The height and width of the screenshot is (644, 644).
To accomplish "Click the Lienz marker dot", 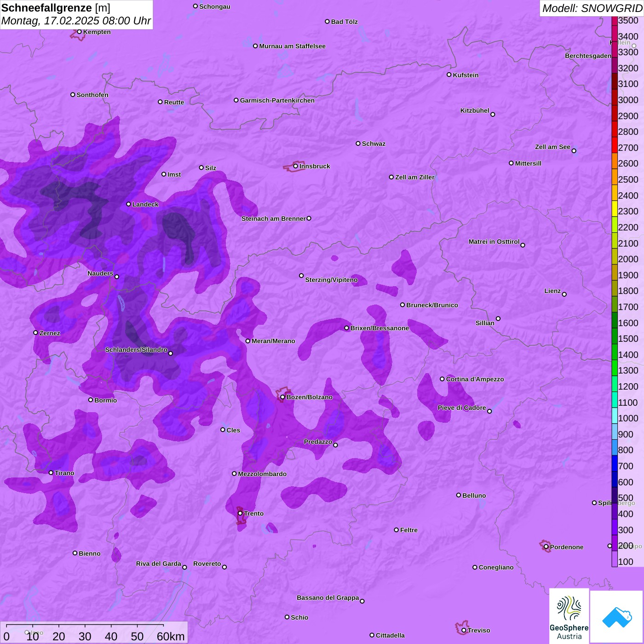I will tap(564, 294).
